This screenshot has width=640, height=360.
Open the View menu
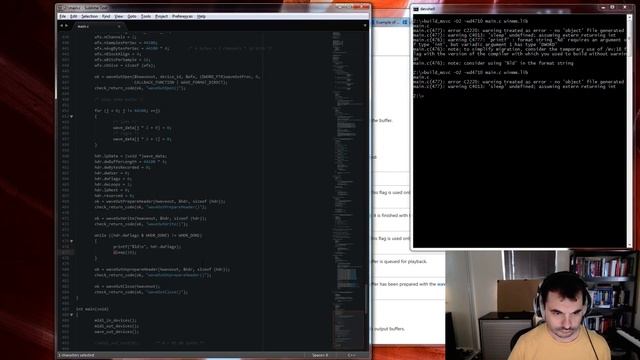coord(118,16)
